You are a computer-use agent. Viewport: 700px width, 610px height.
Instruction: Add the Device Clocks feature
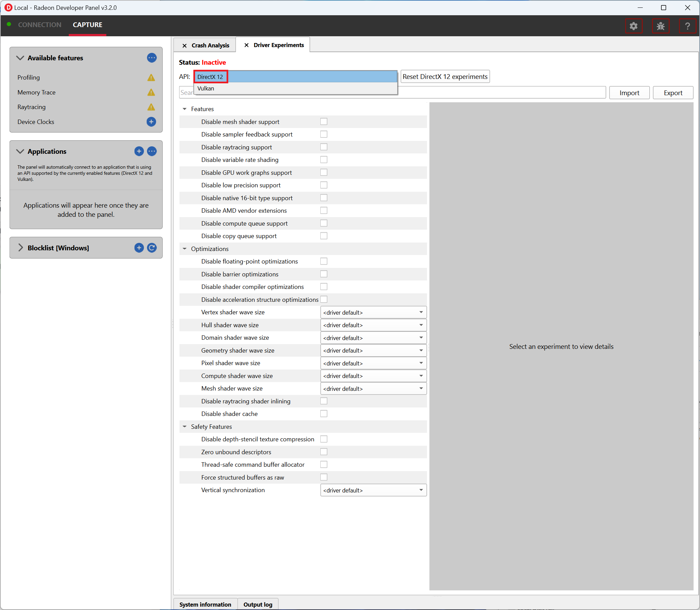151,122
